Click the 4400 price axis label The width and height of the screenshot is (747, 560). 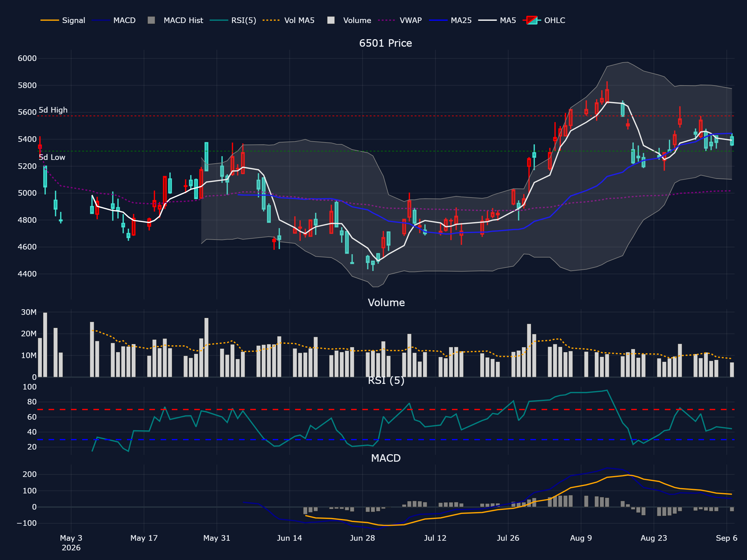point(27,274)
